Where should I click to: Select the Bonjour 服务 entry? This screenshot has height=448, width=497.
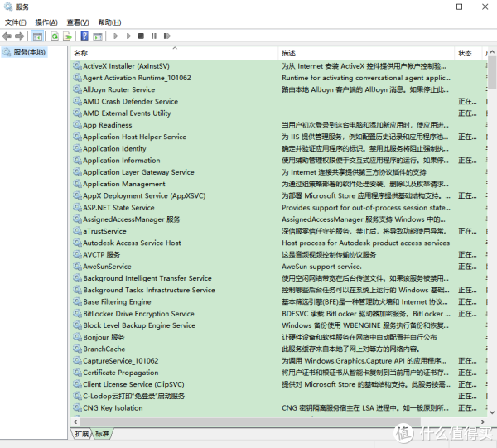click(104, 337)
